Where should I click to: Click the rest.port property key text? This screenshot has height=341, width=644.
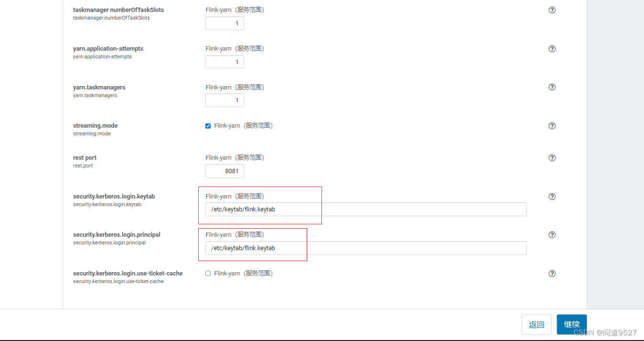83,165
